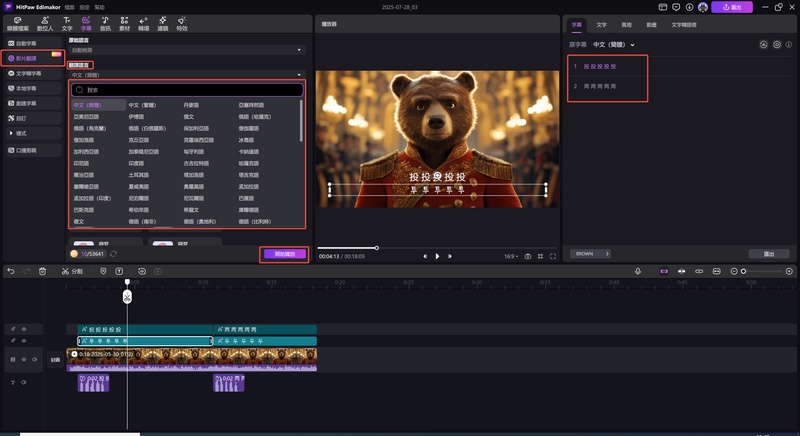This screenshot has width=800, height=436.
Task: Open the digital human avatar tool
Action: tap(45, 20)
